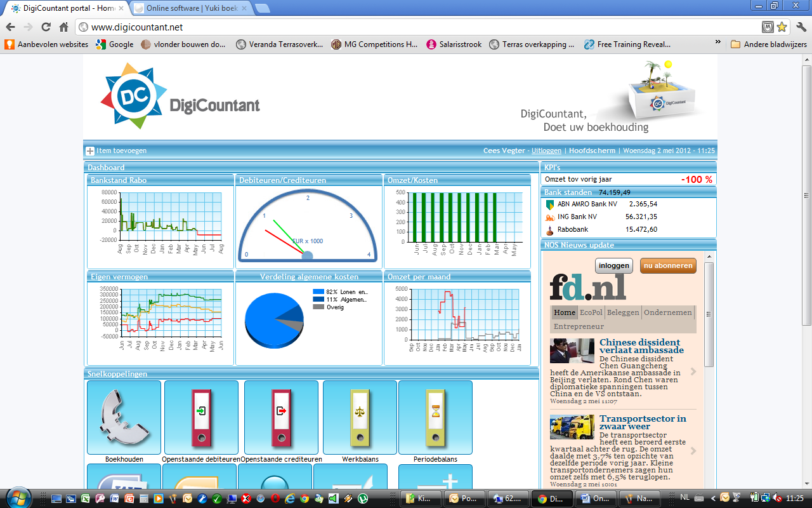Viewport: 812px width, 508px height.
Task: Click the browser forward arrow
Action: pyautogui.click(x=28, y=27)
